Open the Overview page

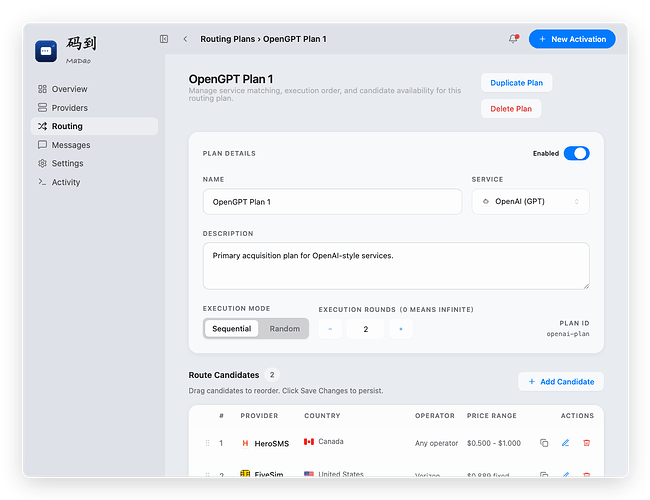tap(94, 89)
